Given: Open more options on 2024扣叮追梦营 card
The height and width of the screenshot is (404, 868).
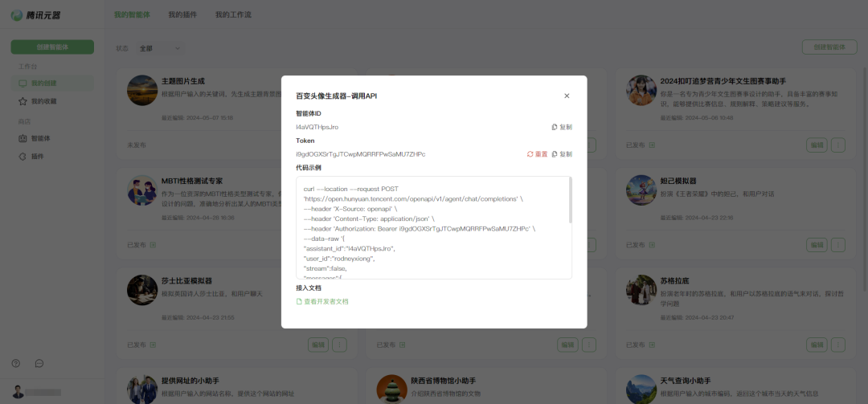Looking at the screenshot, I should pyautogui.click(x=838, y=145).
